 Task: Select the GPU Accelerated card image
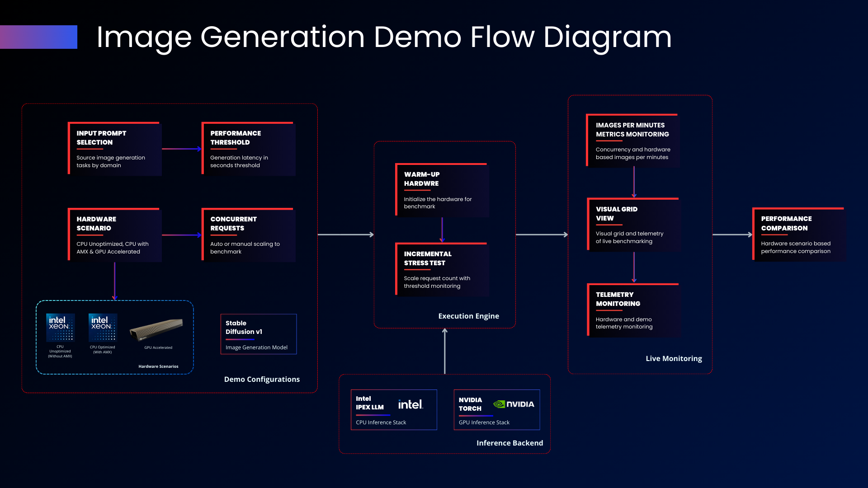156,329
